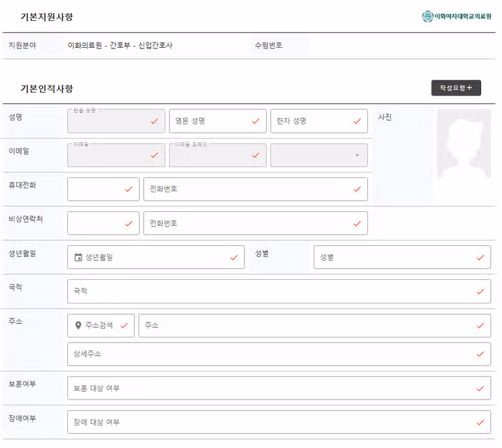Click the 기본인적사항 heading
The image size is (502, 448).
point(47,88)
